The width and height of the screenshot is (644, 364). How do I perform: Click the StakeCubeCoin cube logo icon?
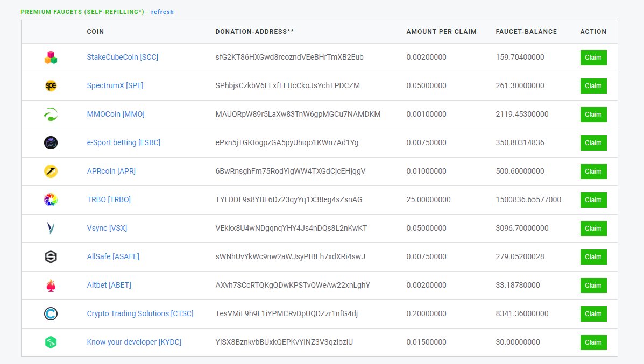click(51, 58)
